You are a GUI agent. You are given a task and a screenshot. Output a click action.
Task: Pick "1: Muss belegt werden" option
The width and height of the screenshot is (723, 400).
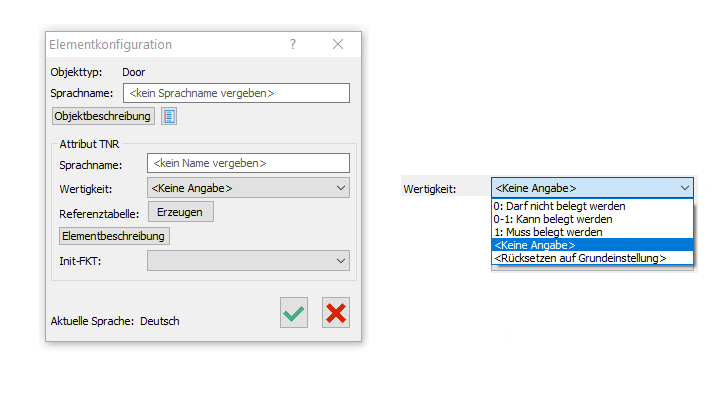click(x=547, y=232)
